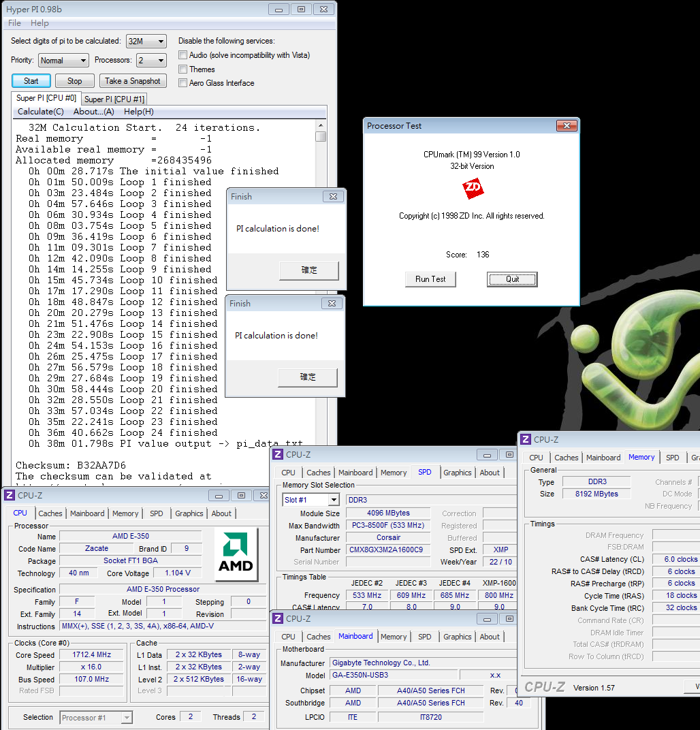Maximize the CPU-Z SPD window
Viewport: 700px width, 730px height.
[x=509, y=454]
